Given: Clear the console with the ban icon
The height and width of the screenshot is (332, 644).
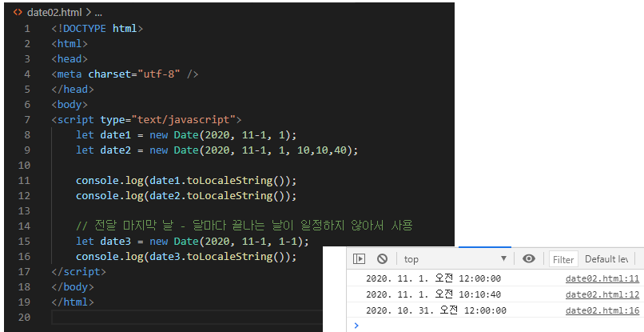Looking at the screenshot, I should pos(382,258).
